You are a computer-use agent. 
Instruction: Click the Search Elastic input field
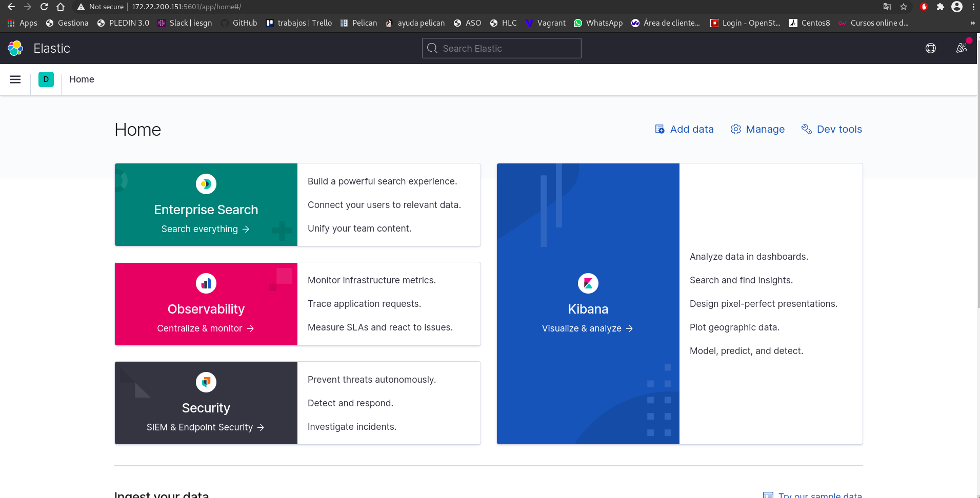pyautogui.click(x=501, y=48)
